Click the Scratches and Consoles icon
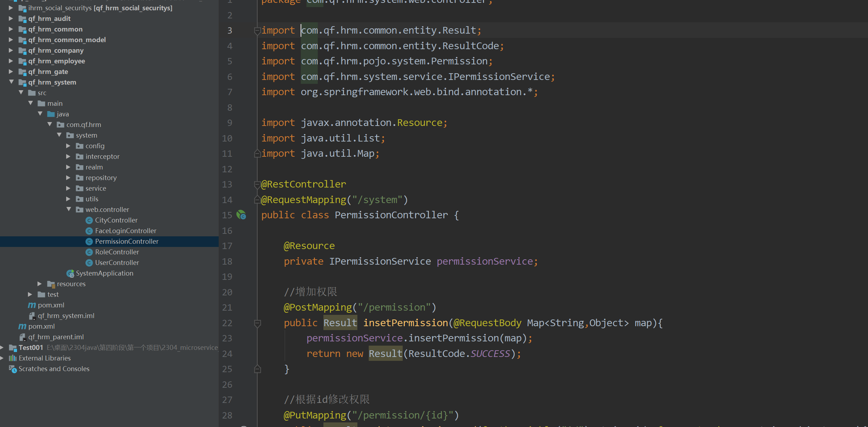This screenshot has height=427, width=868. click(13, 369)
